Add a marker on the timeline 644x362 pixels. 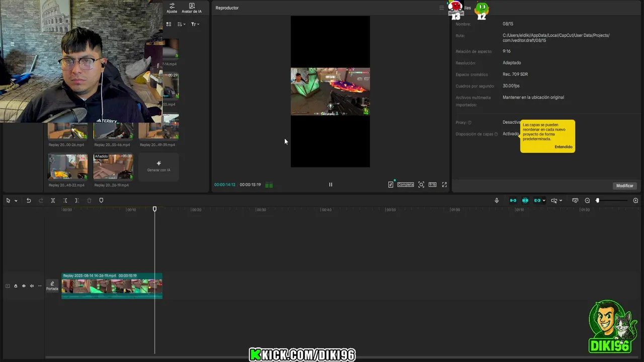(x=101, y=201)
